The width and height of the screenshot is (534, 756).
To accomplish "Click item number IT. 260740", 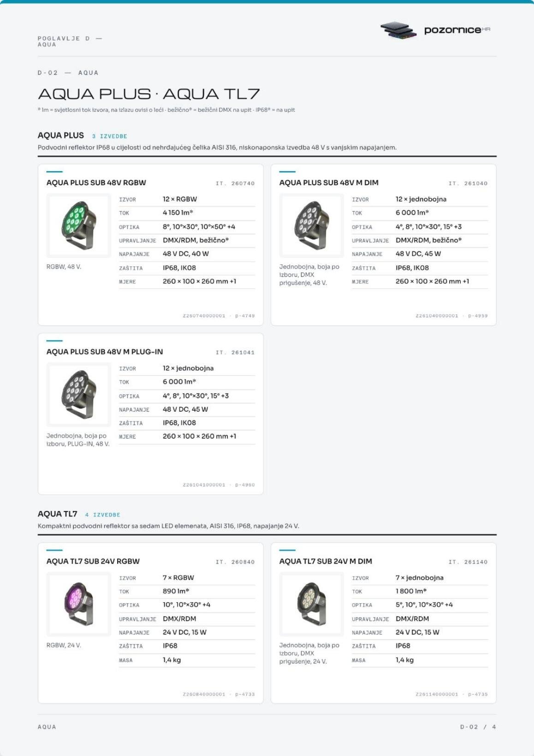I will 235,184.
